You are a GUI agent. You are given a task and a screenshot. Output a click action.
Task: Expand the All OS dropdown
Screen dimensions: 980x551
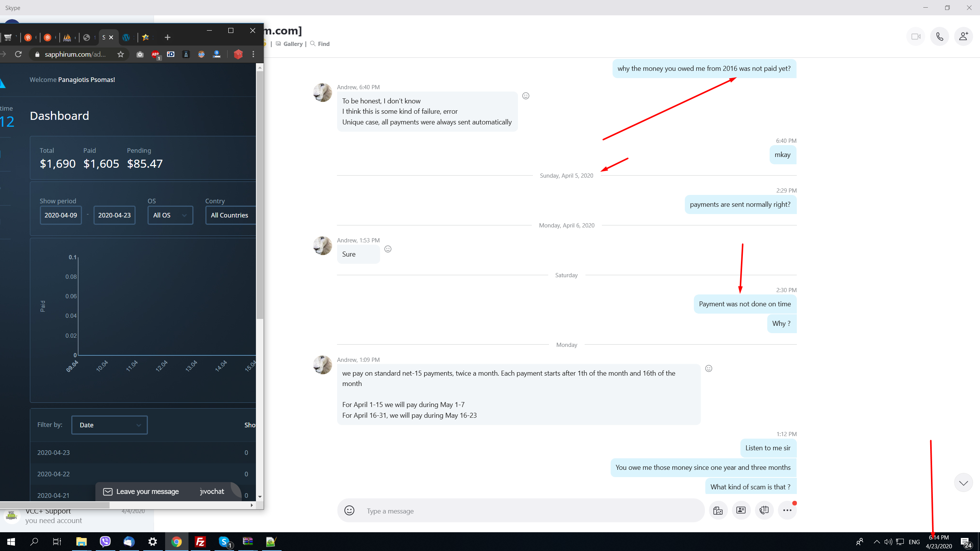coord(170,215)
